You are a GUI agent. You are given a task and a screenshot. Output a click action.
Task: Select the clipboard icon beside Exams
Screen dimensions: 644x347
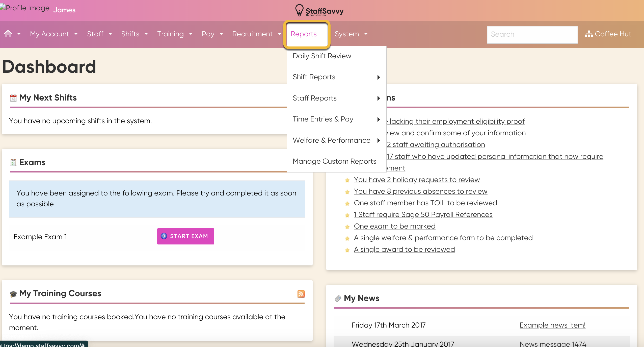click(13, 162)
